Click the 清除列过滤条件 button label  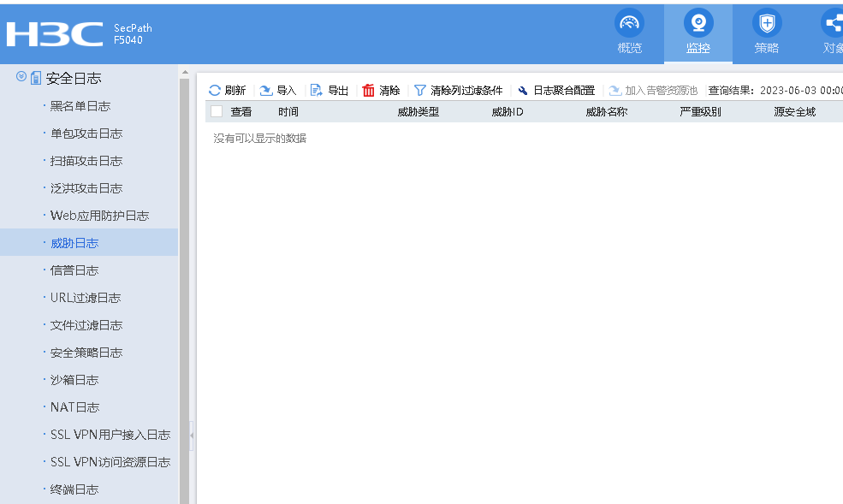pyautogui.click(x=466, y=90)
